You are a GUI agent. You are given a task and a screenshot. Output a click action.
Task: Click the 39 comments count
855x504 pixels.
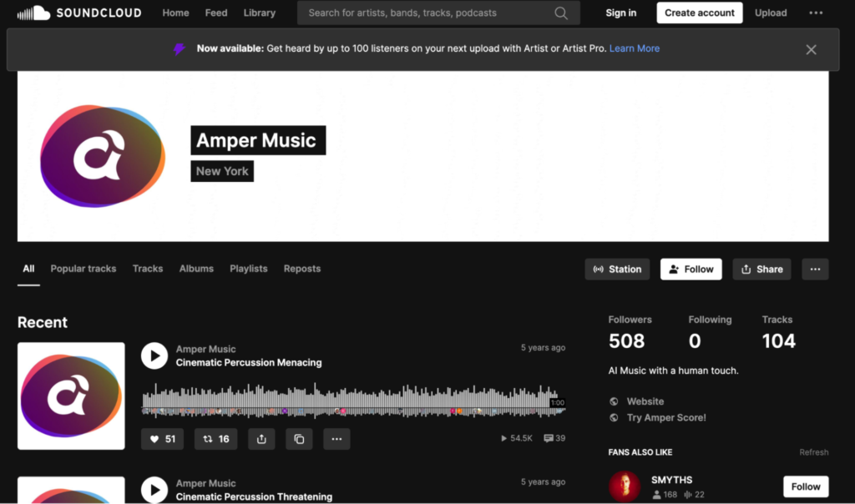(x=554, y=438)
